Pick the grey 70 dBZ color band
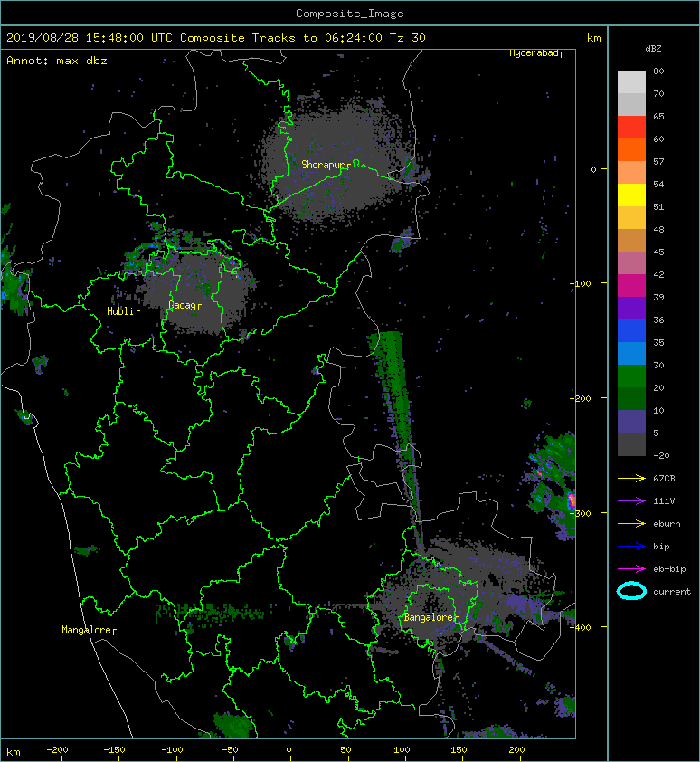 [631, 104]
